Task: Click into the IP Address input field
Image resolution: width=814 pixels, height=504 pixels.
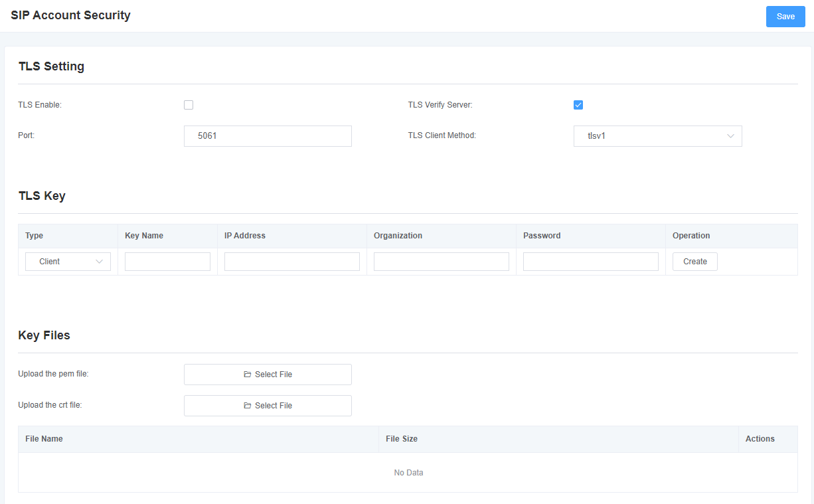Action: pos(292,262)
